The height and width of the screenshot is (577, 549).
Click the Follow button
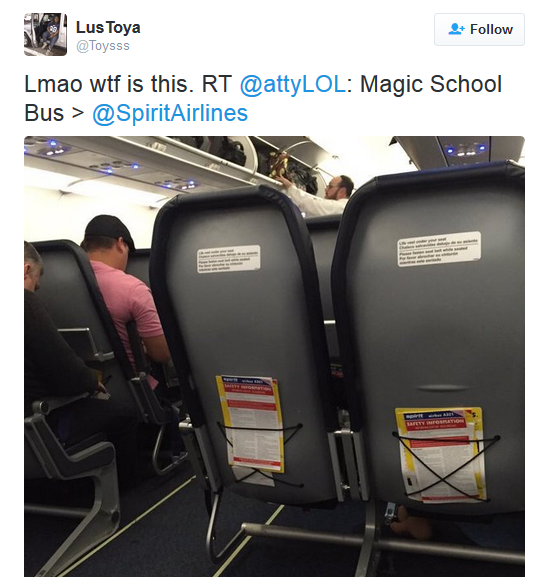(x=479, y=29)
